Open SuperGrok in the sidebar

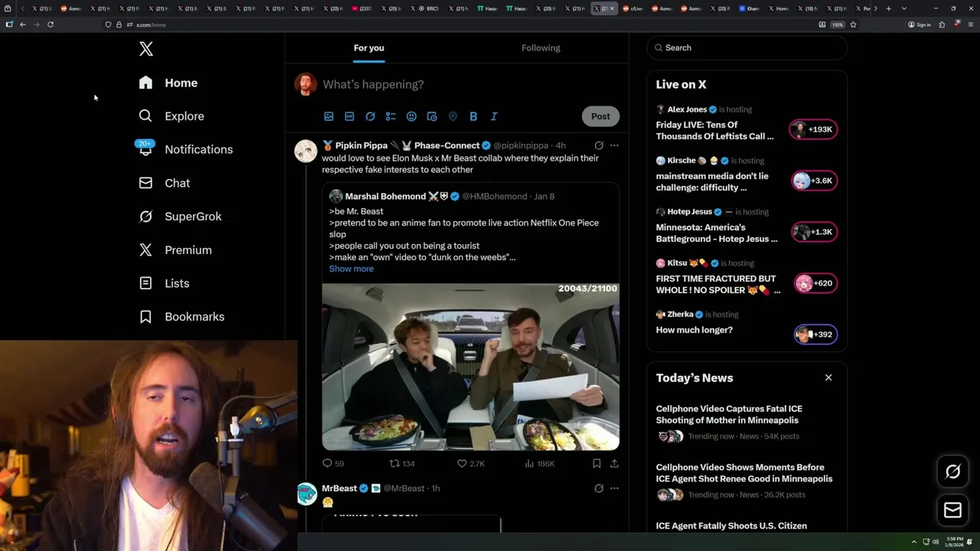tap(180, 217)
